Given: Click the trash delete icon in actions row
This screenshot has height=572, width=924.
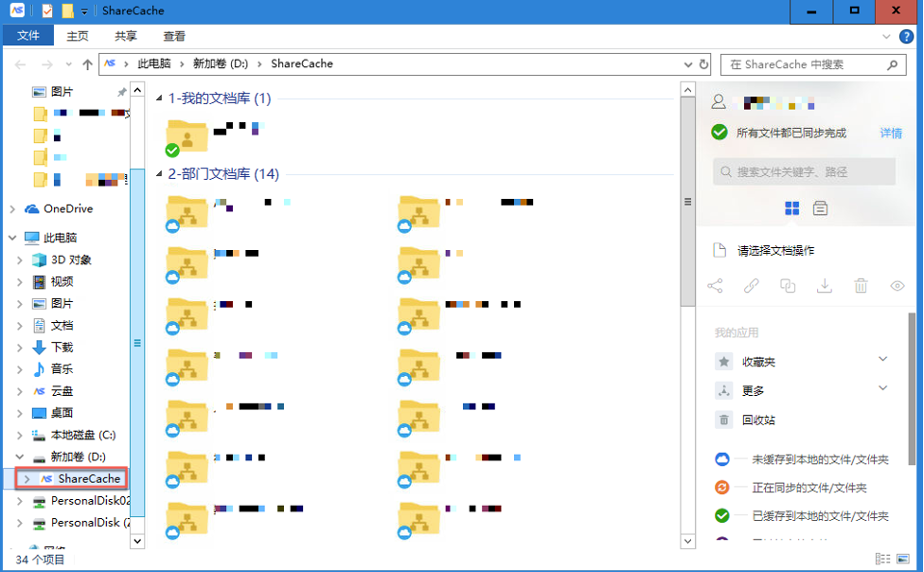Looking at the screenshot, I should [861, 285].
